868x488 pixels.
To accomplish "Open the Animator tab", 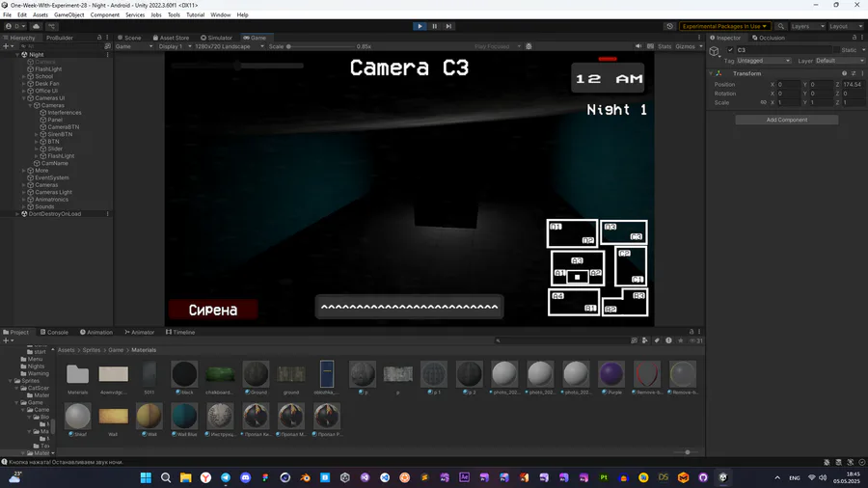I will pos(140,332).
